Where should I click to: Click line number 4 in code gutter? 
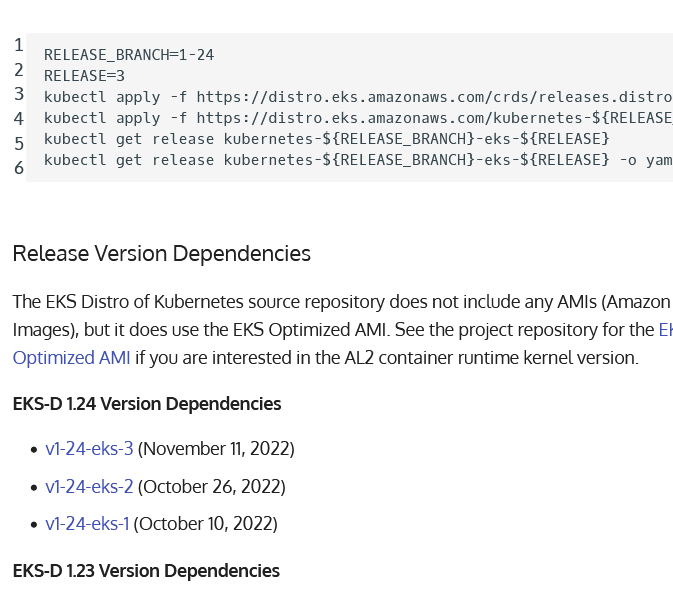(19, 119)
